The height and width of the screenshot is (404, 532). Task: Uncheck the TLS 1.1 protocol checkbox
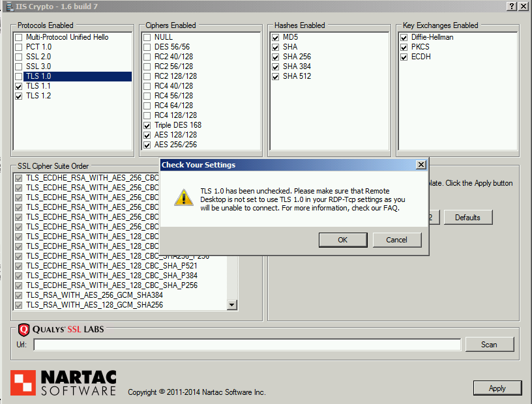(19, 87)
